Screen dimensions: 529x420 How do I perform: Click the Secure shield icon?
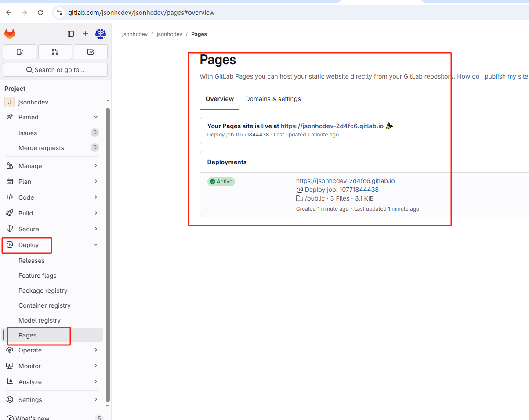click(x=10, y=229)
